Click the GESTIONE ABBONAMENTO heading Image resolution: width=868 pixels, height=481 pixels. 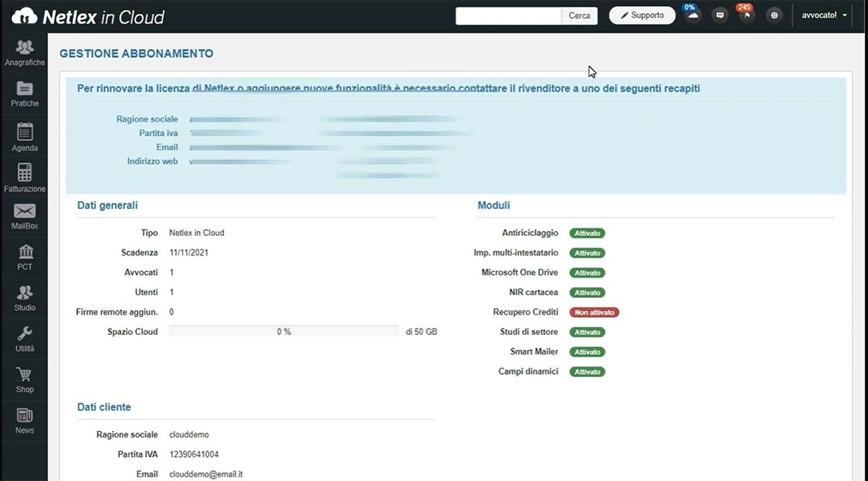coord(136,54)
